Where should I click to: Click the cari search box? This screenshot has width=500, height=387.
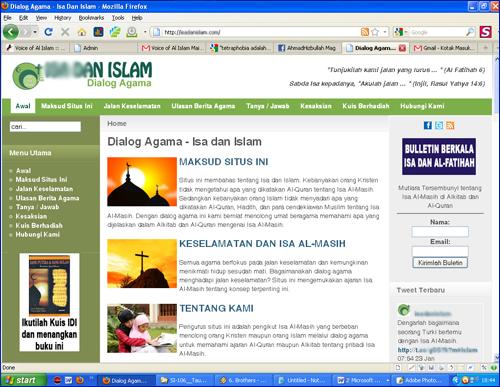pyautogui.click(x=45, y=127)
